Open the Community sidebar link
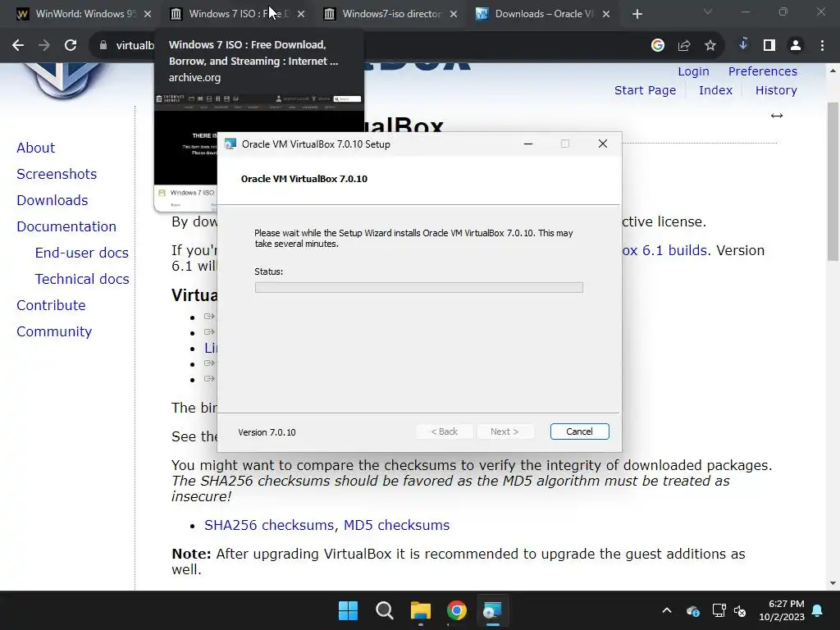This screenshot has height=630, width=840. 54,331
